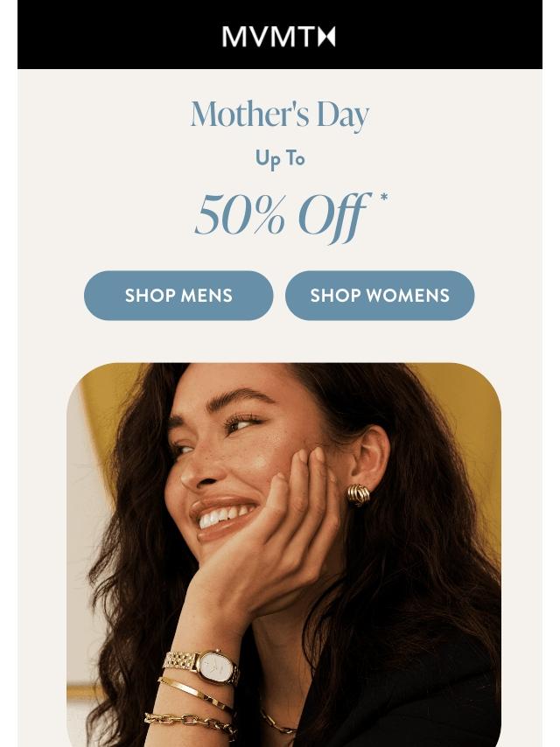The width and height of the screenshot is (560, 747).
Task: Click the gold hoop earring on the model
Action: tap(359, 494)
